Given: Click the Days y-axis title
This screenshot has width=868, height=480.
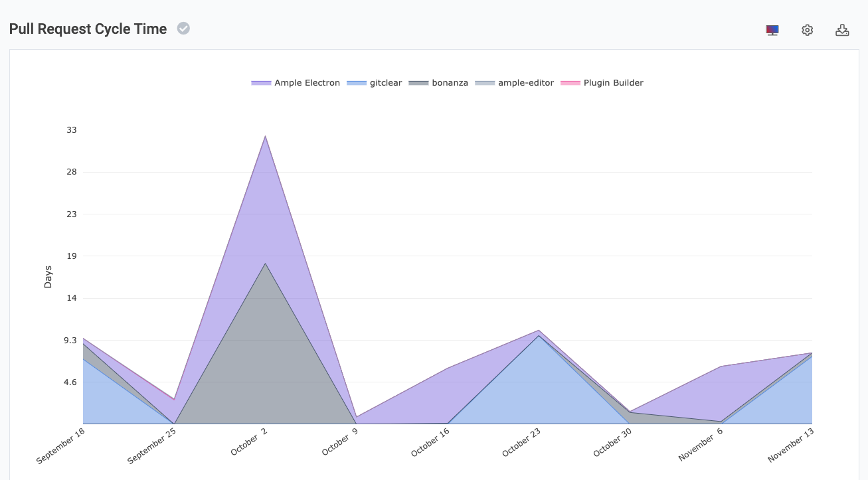Looking at the screenshot, I should coord(48,277).
